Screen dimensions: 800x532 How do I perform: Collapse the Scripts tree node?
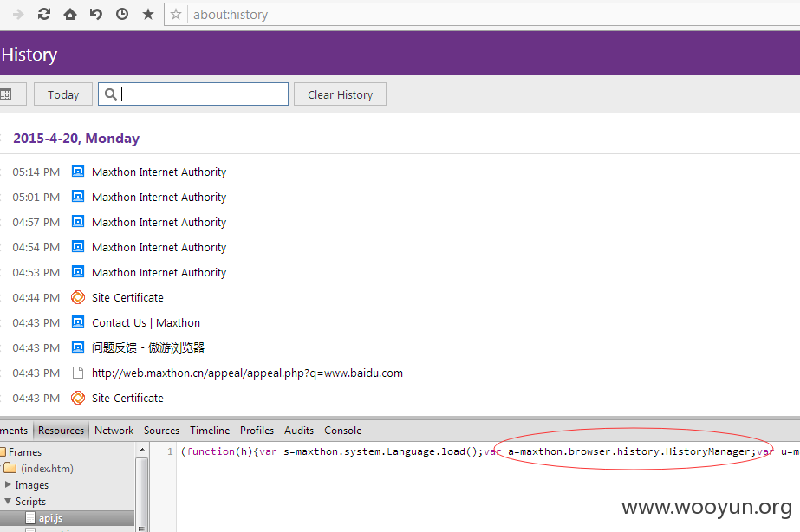pos(8,501)
